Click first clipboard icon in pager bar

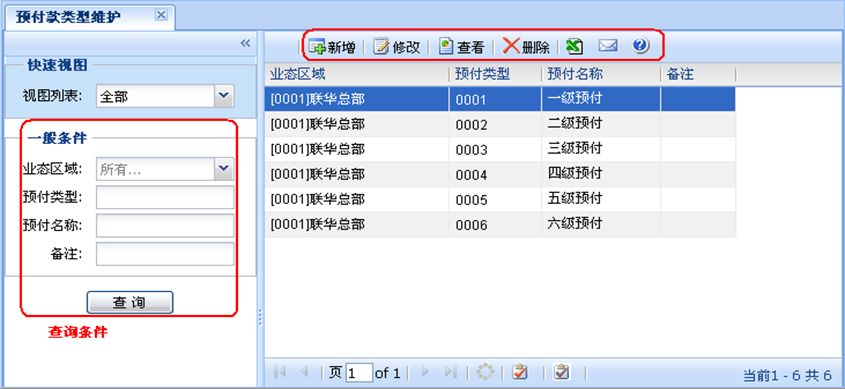(x=520, y=372)
